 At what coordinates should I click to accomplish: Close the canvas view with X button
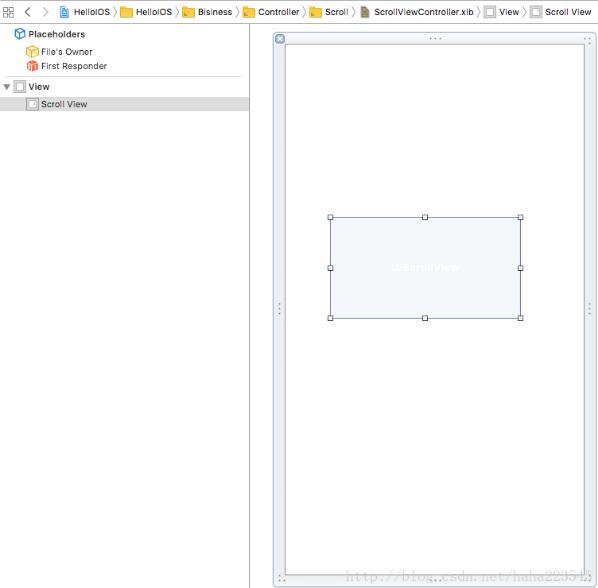(x=280, y=39)
